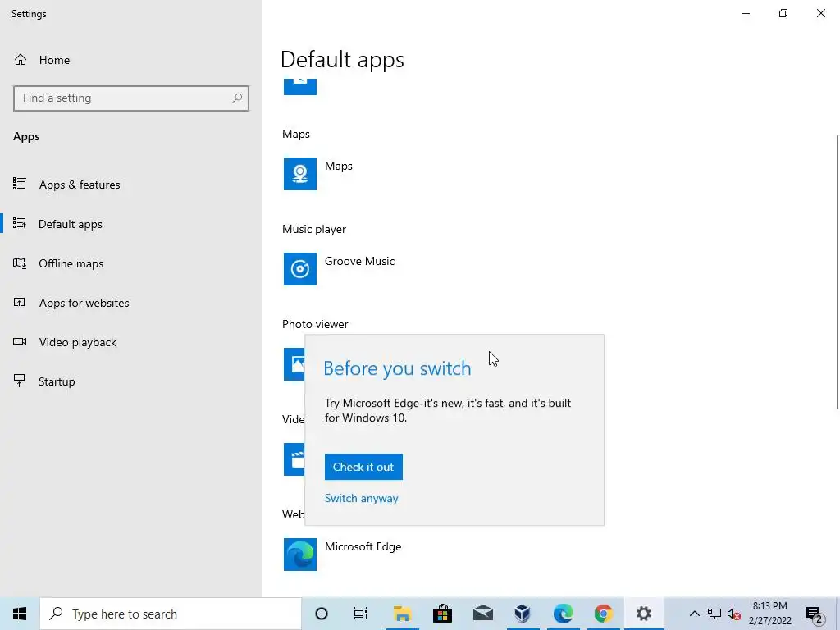The image size is (840, 630).
Task: Open Microsoft Edge from taskbar
Action: tap(563, 614)
